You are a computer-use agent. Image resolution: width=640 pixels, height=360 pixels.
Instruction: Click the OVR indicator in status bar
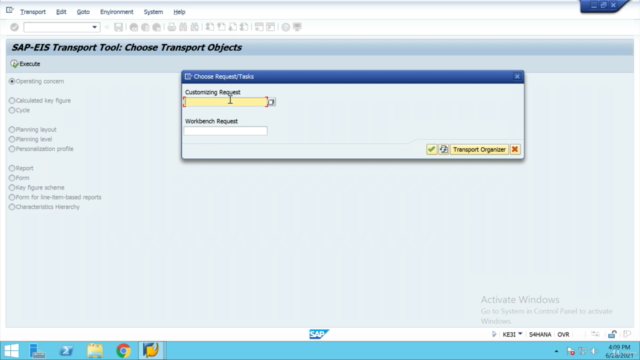[563, 334]
